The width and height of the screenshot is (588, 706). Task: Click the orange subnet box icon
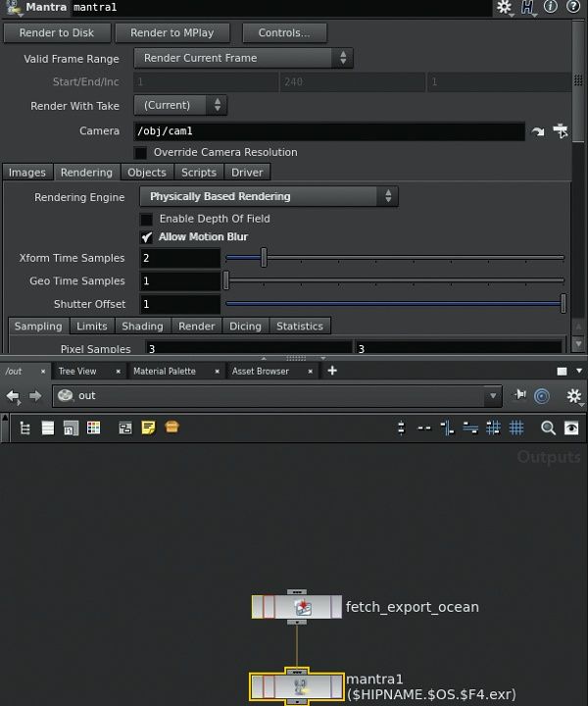(171, 427)
